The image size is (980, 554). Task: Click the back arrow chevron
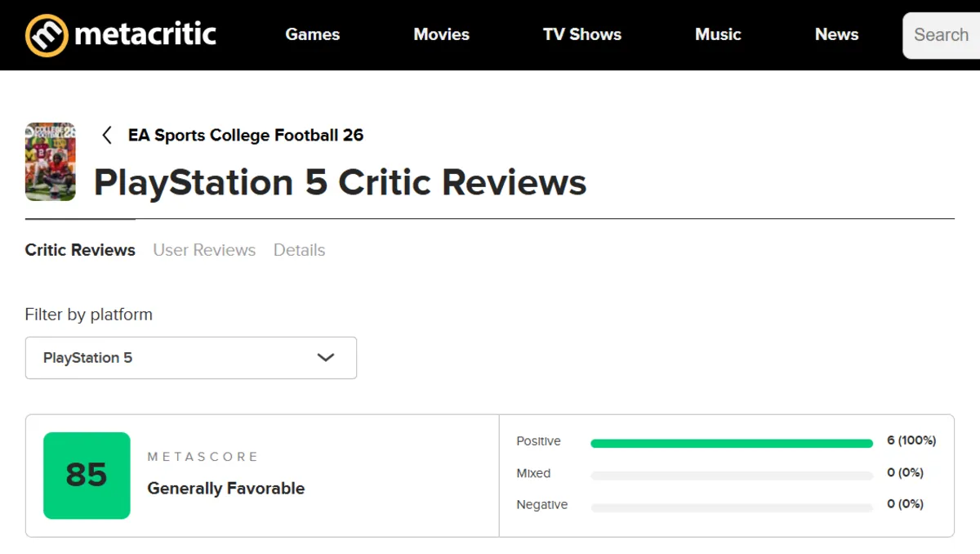click(x=107, y=136)
